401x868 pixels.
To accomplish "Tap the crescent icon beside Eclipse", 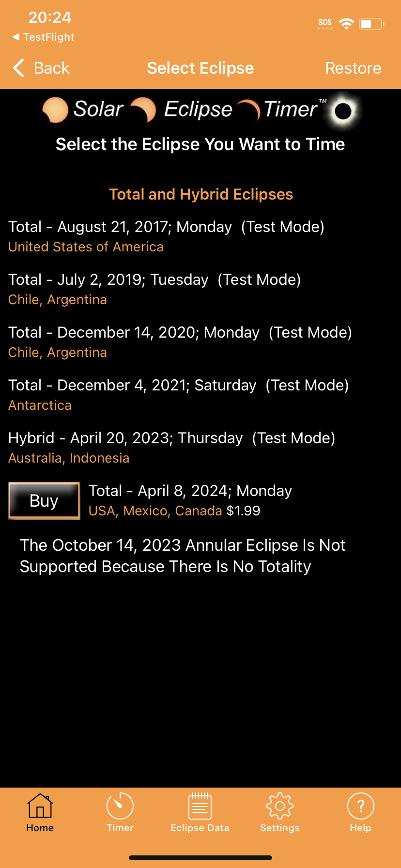I will point(143,110).
